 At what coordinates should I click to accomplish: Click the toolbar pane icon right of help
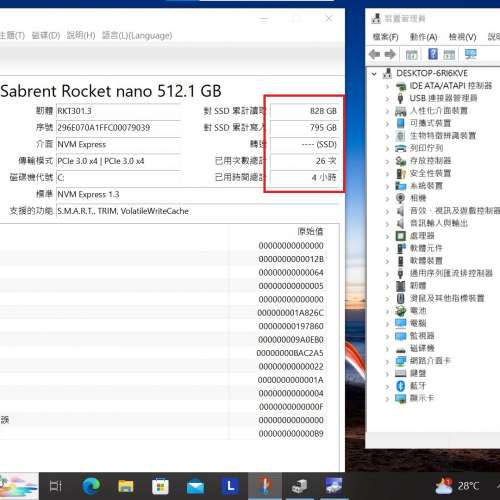449,54
